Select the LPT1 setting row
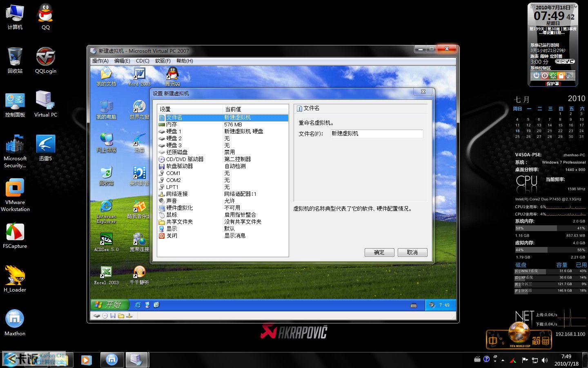This screenshot has width=588, height=368. point(223,187)
